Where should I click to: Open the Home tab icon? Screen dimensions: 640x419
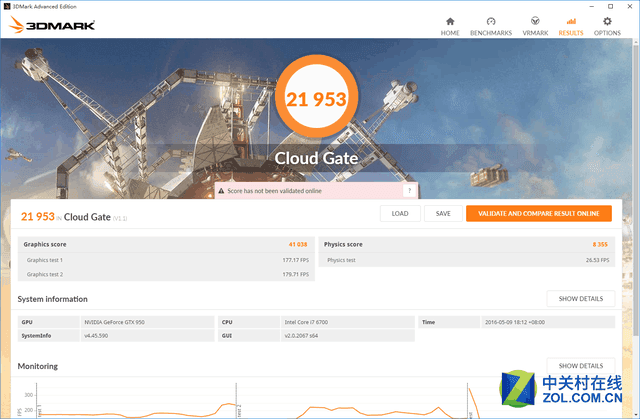tap(450, 22)
